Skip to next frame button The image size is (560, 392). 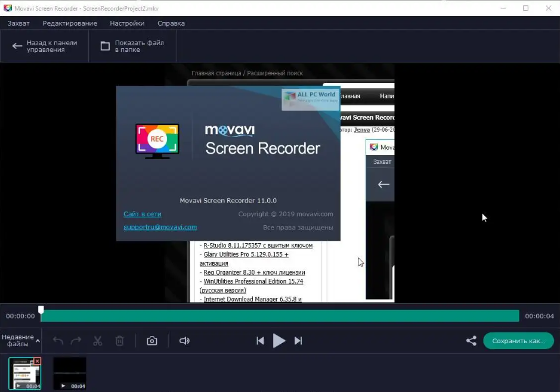tap(298, 341)
